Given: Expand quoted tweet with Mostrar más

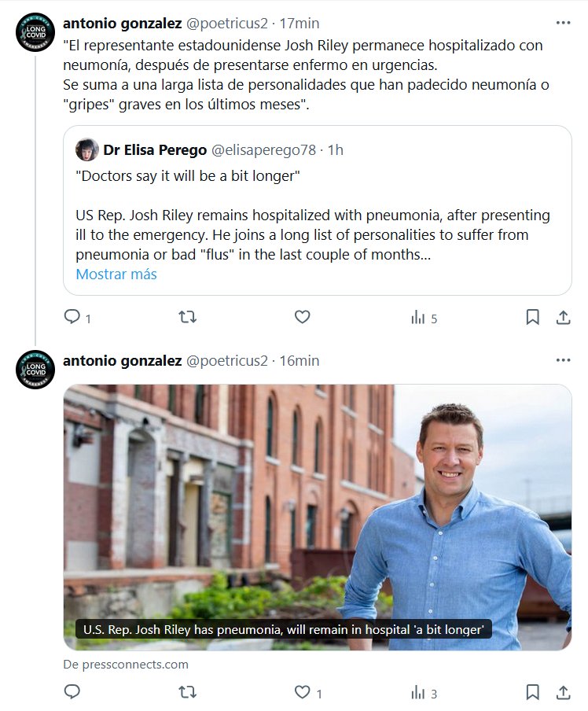Looking at the screenshot, I should (x=116, y=274).
